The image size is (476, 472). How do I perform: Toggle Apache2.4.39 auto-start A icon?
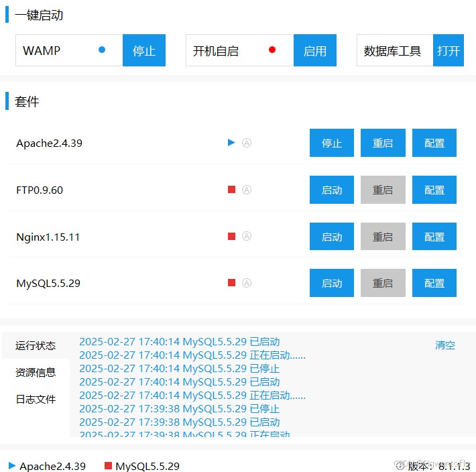click(x=247, y=143)
